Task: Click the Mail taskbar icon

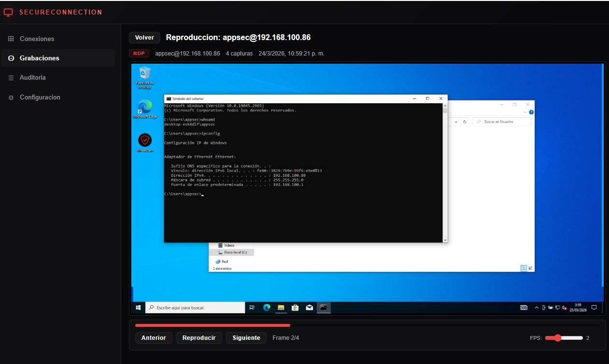Action: click(310, 308)
